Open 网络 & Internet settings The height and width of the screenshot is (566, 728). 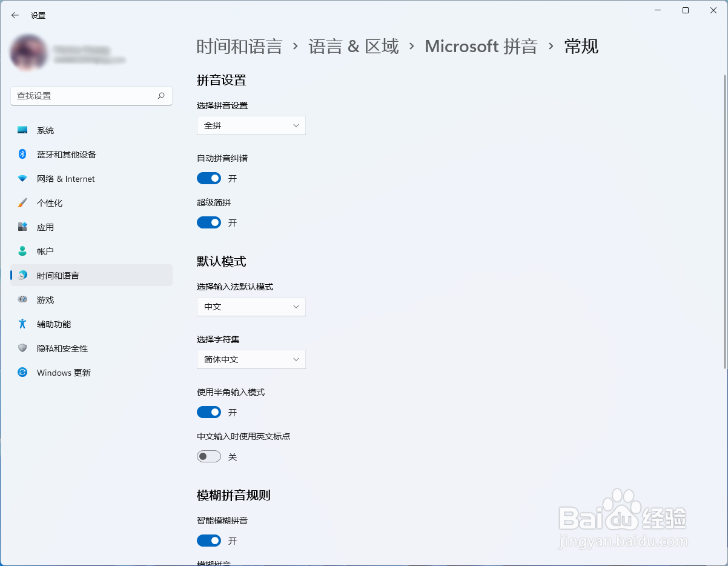tap(65, 178)
